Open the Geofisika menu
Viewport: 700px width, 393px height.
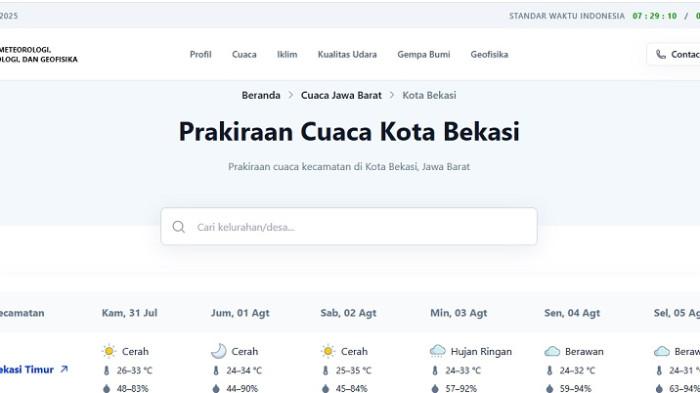(x=489, y=54)
